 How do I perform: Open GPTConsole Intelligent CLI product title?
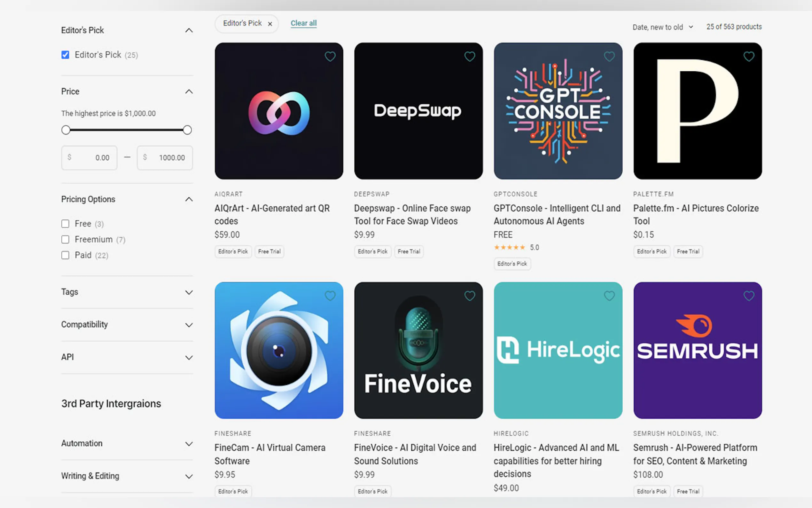coord(557,215)
